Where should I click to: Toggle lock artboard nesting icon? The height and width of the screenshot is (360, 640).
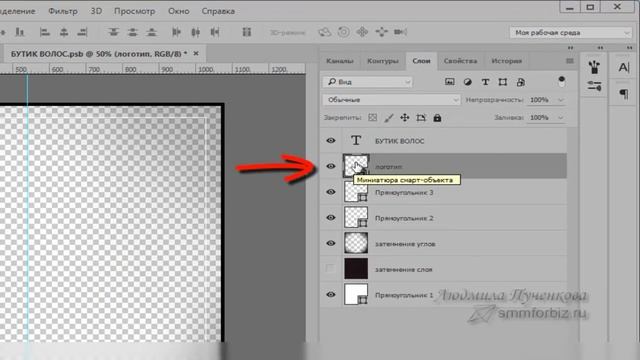click(421, 118)
